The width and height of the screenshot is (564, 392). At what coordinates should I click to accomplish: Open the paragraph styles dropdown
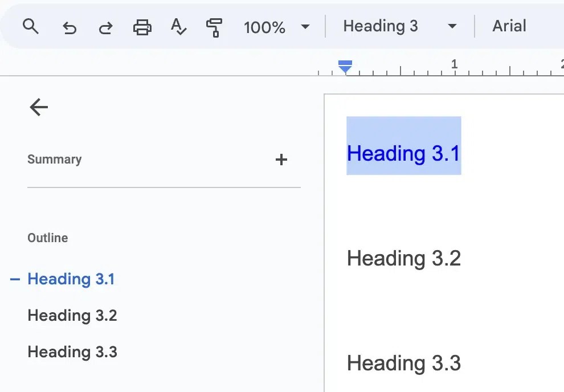click(x=452, y=26)
